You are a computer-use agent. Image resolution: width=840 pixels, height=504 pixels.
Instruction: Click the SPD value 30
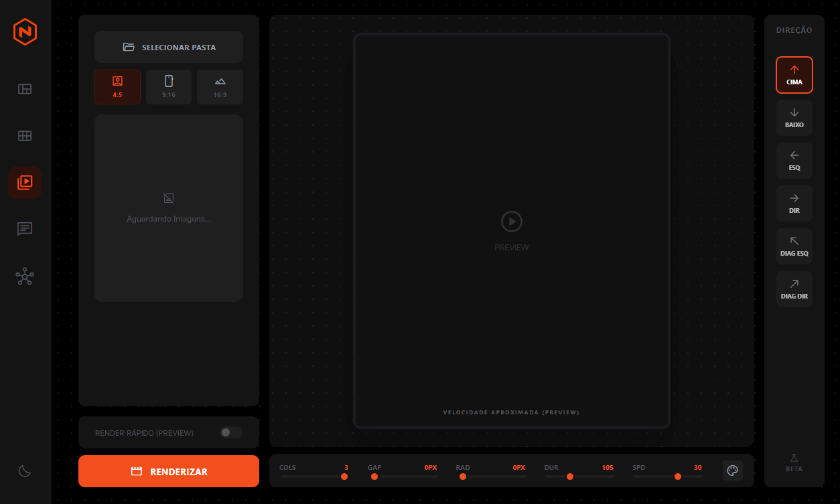pyautogui.click(x=698, y=467)
